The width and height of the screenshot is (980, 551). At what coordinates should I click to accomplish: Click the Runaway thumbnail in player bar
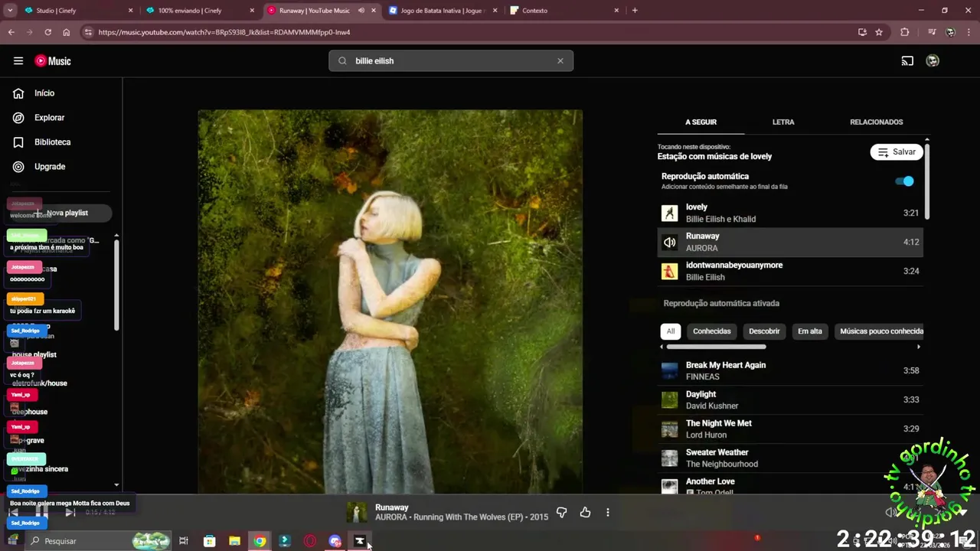click(x=357, y=512)
